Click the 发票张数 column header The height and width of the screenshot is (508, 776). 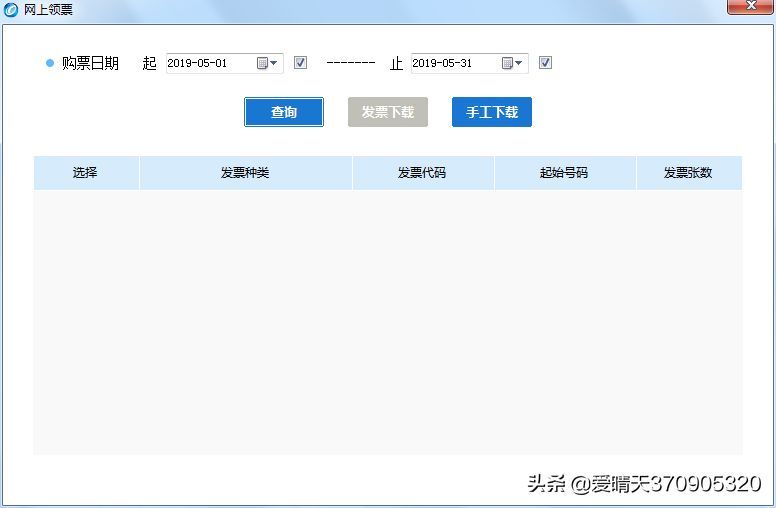689,173
